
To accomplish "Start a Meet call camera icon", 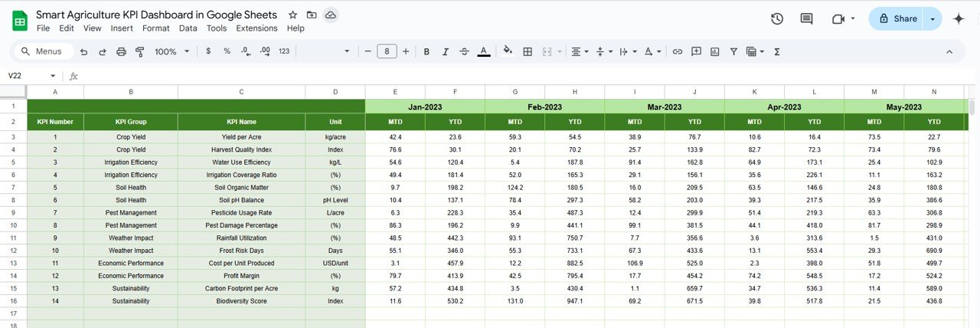I will click(x=838, y=19).
